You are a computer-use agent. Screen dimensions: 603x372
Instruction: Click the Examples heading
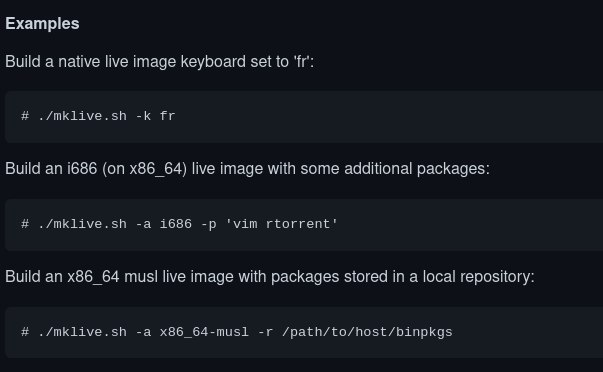tap(42, 23)
